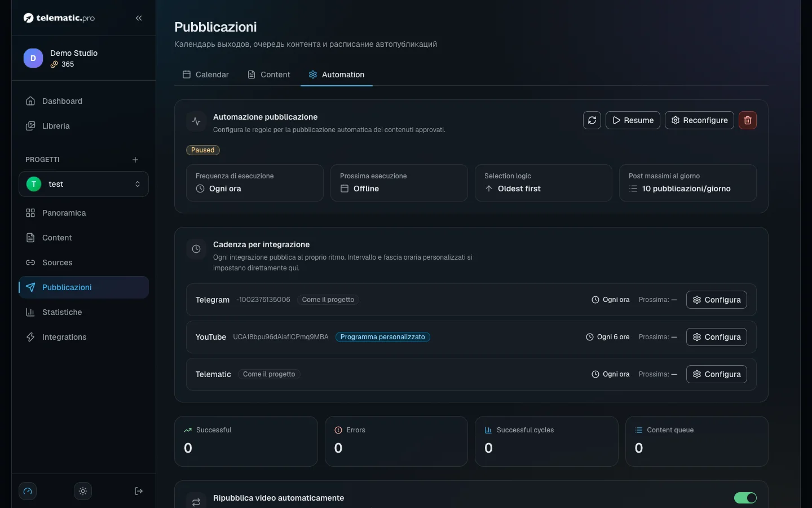Open the Errors stats card
This screenshot has width=812, height=508.
pos(396,441)
